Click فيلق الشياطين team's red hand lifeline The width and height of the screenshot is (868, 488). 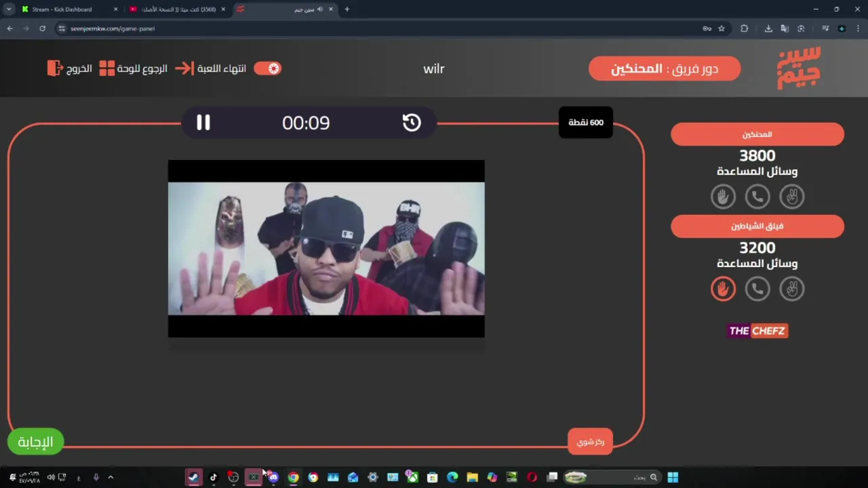click(x=723, y=289)
